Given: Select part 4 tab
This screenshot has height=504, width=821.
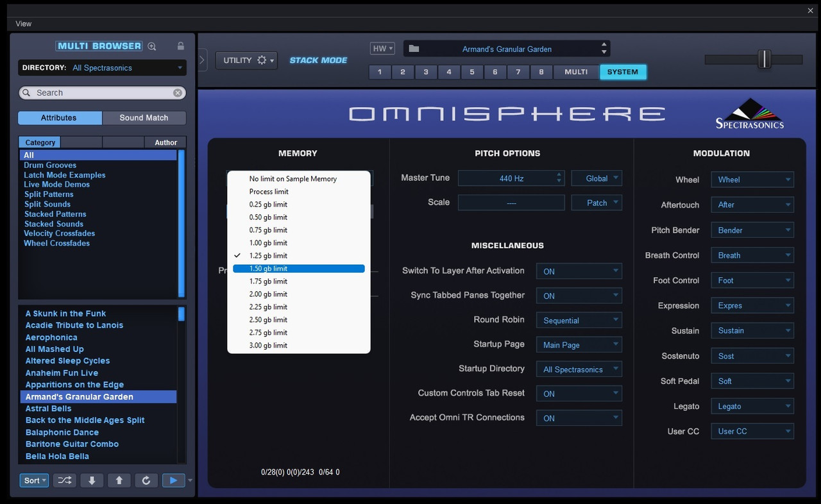Looking at the screenshot, I should [x=449, y=72].
